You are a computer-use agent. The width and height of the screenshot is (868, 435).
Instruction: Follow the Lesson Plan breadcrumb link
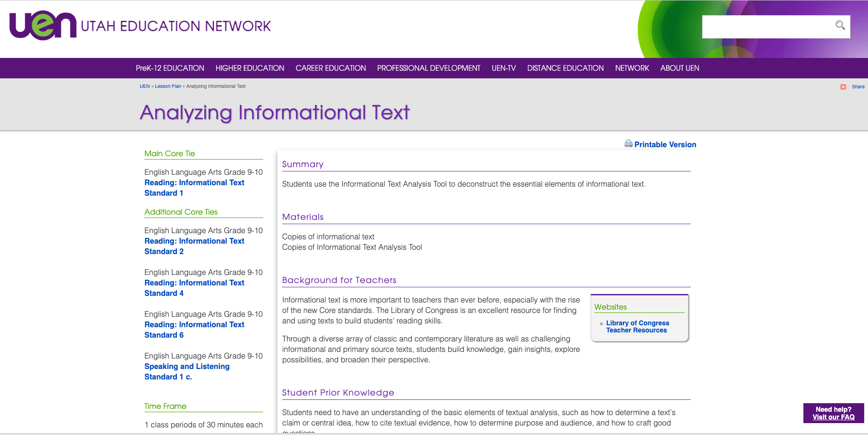[168, 86]
